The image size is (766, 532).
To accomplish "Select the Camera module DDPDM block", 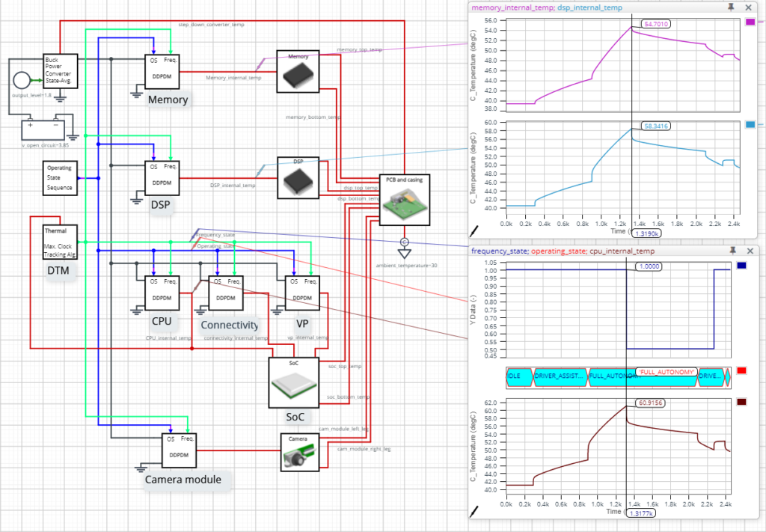I will [179, 450].
